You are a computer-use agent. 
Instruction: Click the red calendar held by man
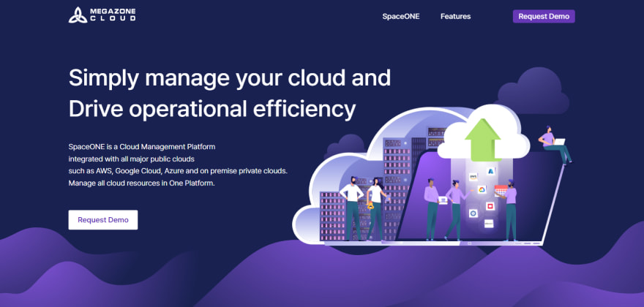tap(501, 192)
